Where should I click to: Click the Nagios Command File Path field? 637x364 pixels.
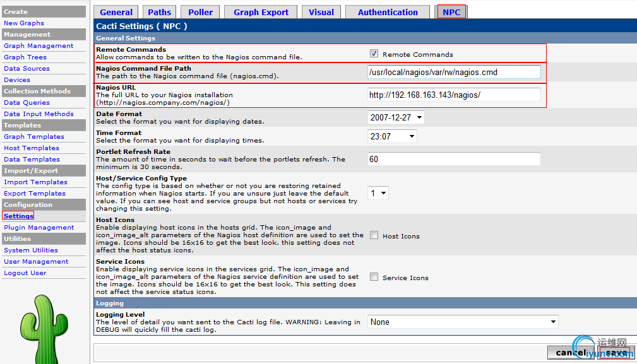(454, 72)
